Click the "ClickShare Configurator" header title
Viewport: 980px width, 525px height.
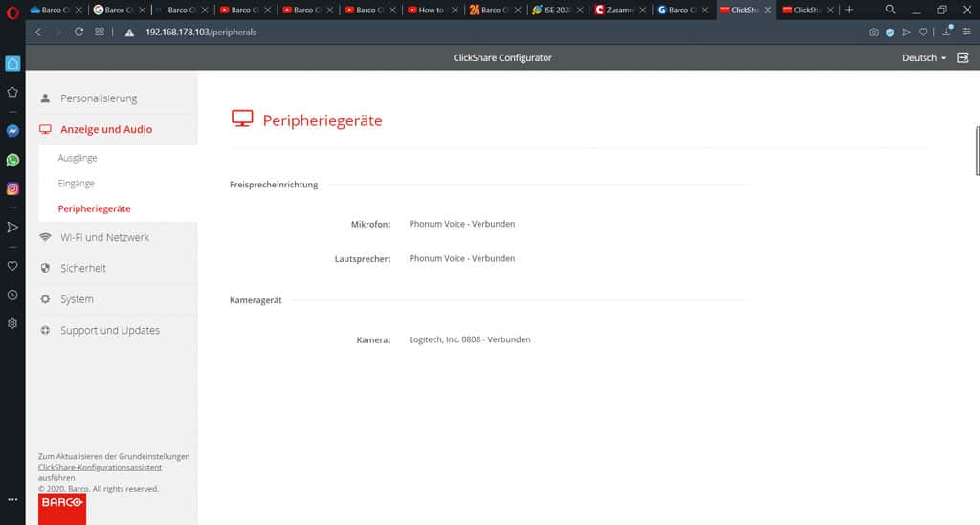click(x=502, y=57)
